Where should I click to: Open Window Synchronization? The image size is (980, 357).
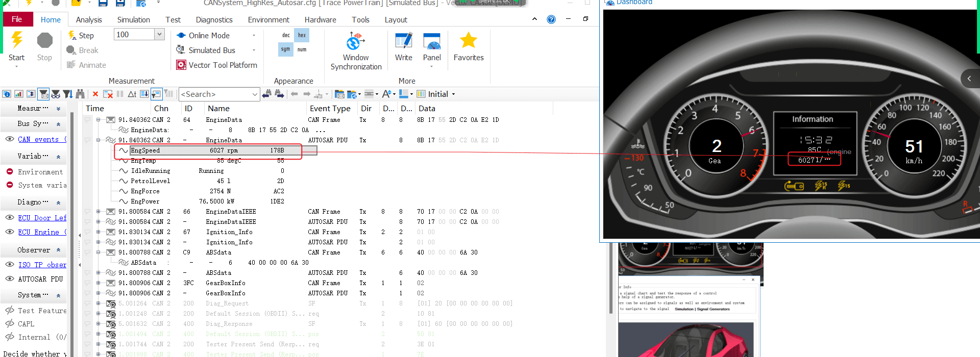356,52
